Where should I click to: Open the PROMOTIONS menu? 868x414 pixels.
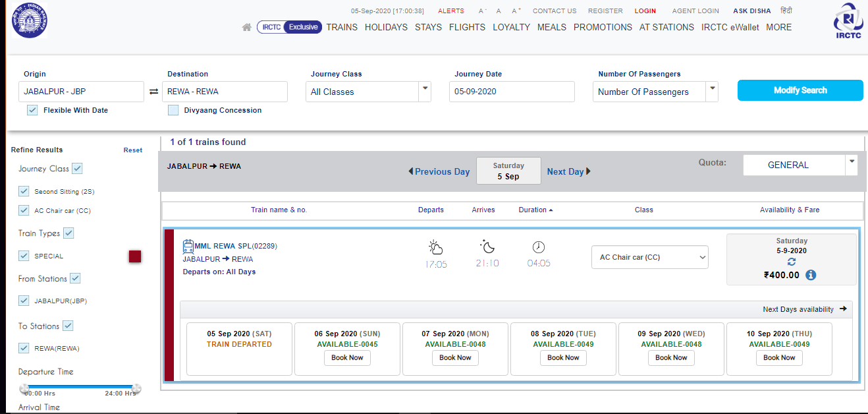pos(603,27)
